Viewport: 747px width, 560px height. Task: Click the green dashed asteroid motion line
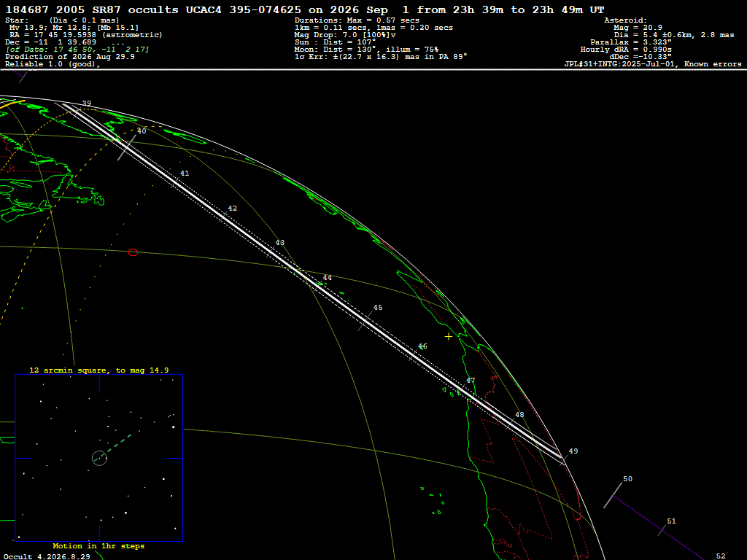click(x=119, y=443)
